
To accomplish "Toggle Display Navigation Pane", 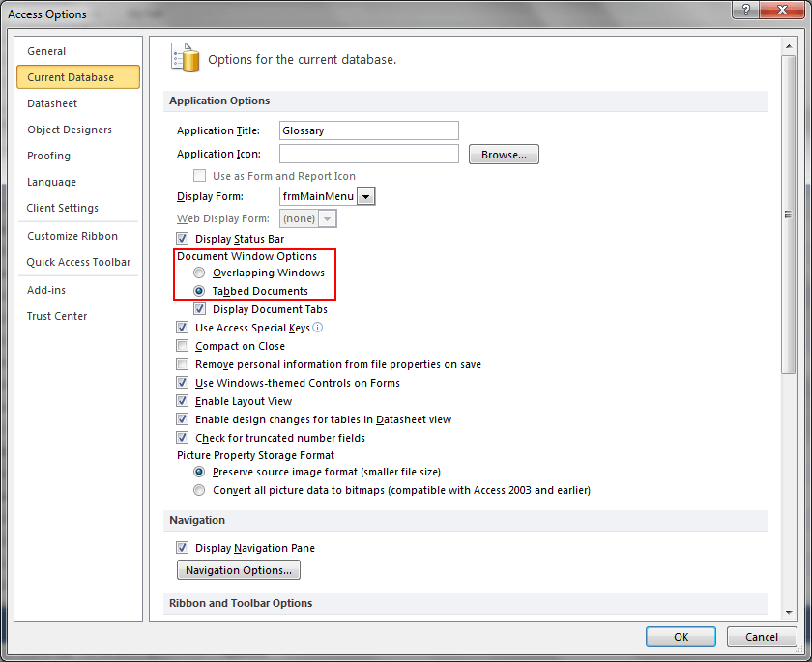I will click(182, 548).
